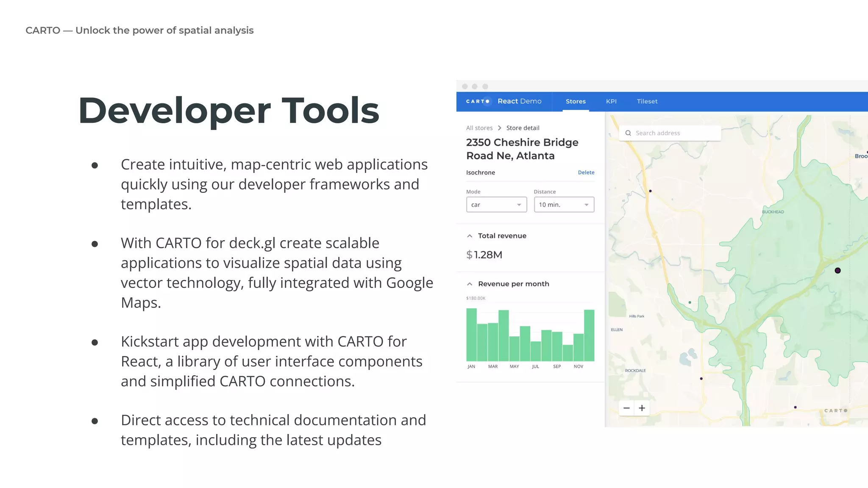Click the BUCKHEAD map label
The image size is (868, 488).
point(773,212)
